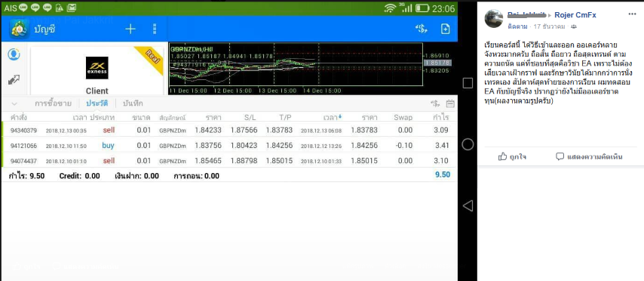Click แสดงความคิดเห็น to comment
Viewport: 644px width, 281px height.
[589, 156]
